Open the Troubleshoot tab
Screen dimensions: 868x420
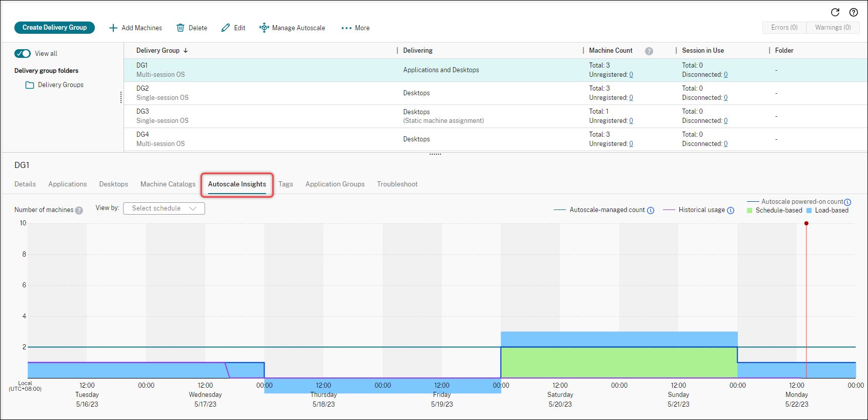tap(397, 184)
